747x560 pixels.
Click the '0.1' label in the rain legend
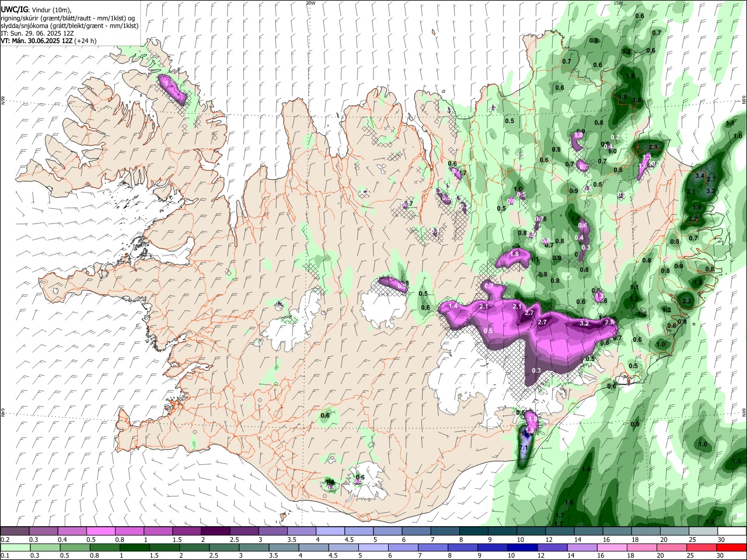pos(5,555)
